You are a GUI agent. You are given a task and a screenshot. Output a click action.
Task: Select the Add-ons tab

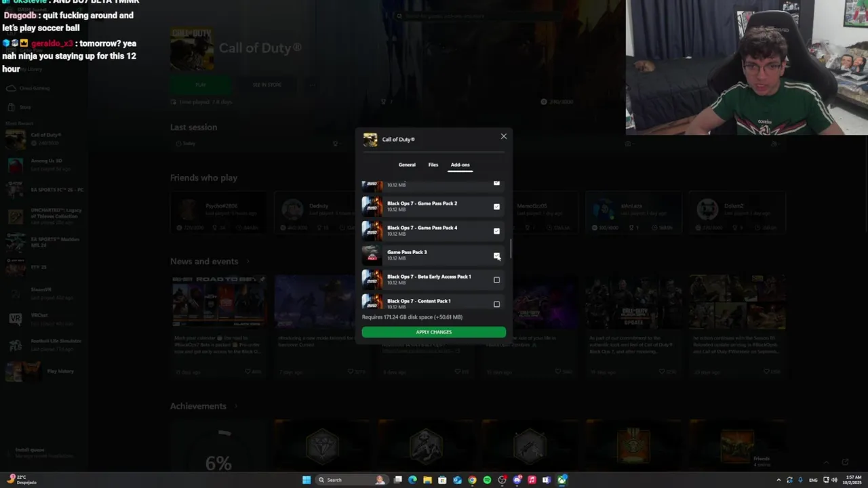pyautogui.click(x=460, y=165)
